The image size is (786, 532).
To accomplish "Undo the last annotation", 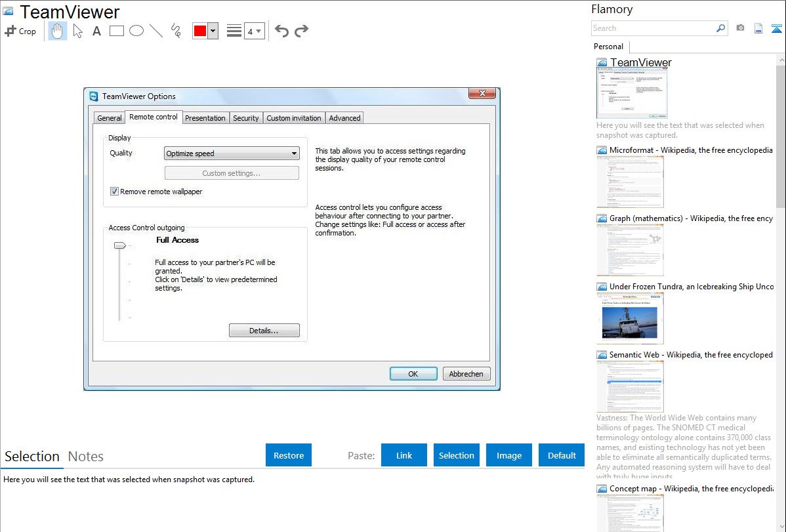I will click(x=281, y=31).
